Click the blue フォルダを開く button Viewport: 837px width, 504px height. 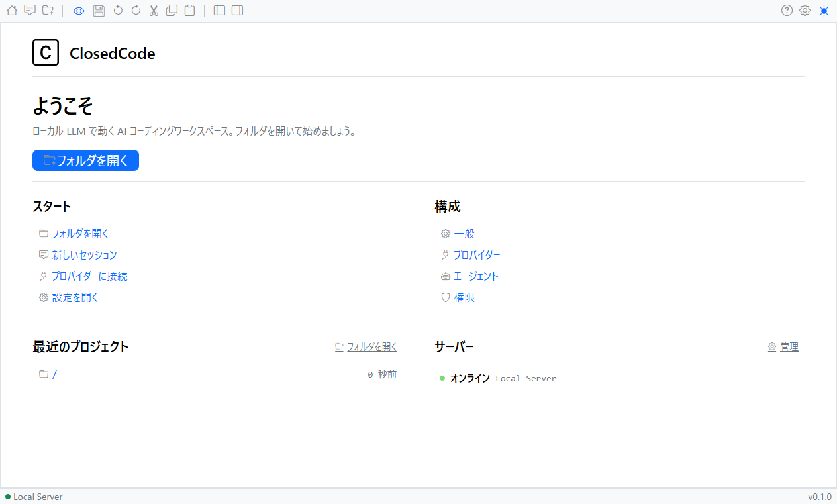click(85, 160)
